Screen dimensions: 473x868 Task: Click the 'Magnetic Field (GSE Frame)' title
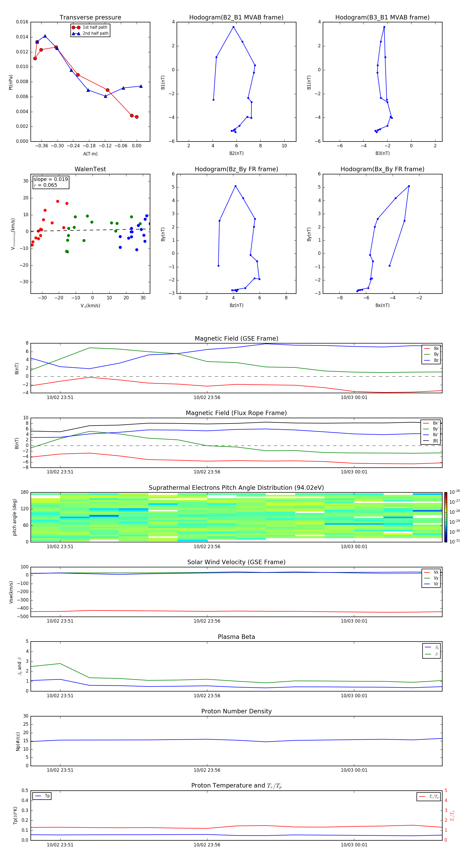pyautogui.click(x=236, y=339)
